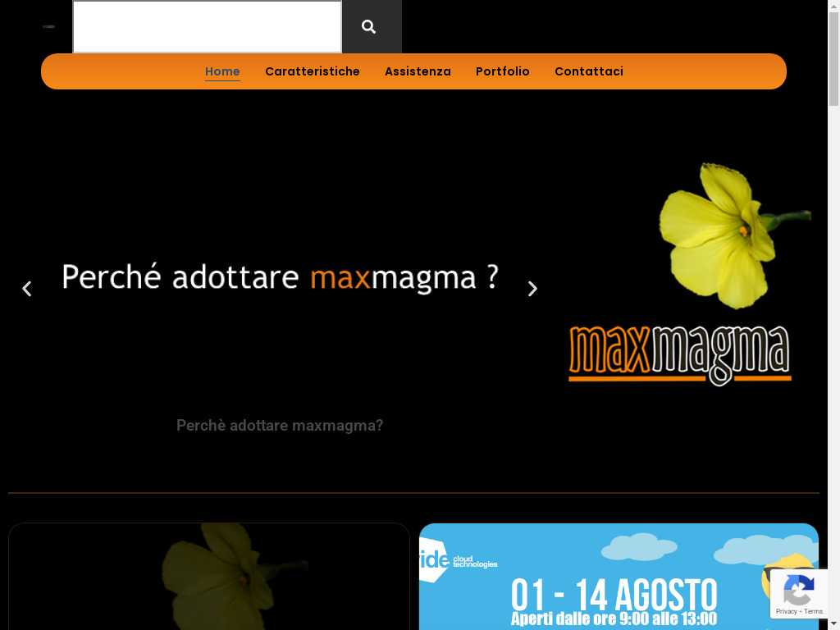The height and width of the screenshot is (630, 840).
Task: Click the 'Perchè adottare maxmagma?' caption
Action: click(x=280, y=426)
